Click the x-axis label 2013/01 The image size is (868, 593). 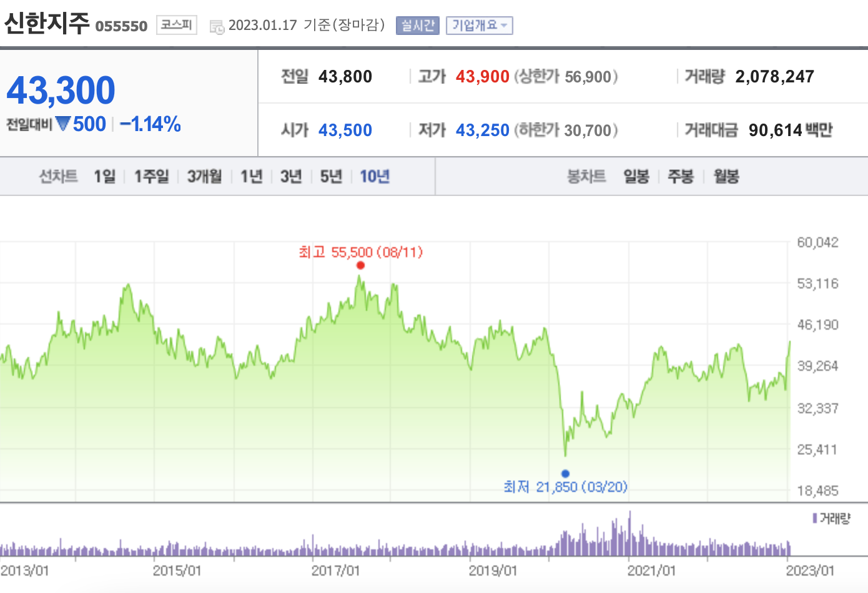[x=24, y=571]
